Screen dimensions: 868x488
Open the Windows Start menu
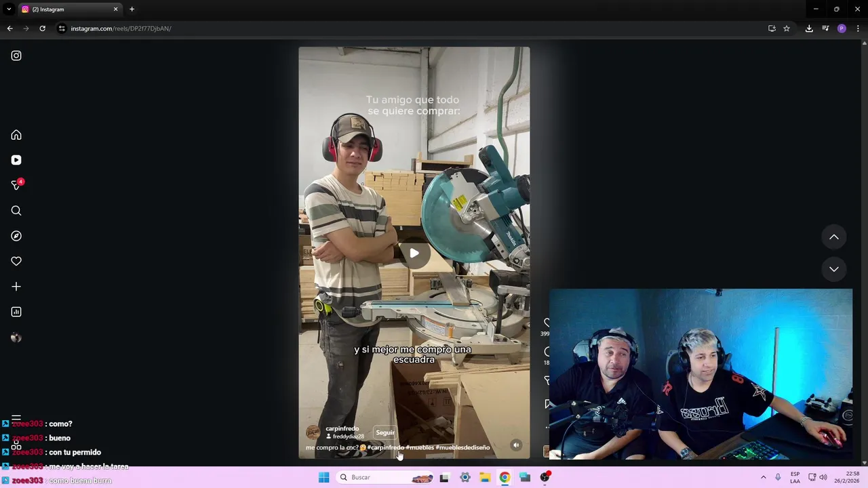(323, 477)
